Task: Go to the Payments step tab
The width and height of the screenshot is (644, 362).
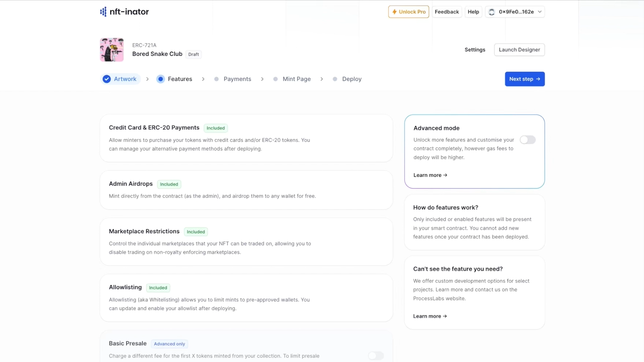Action: click(237, 79)
